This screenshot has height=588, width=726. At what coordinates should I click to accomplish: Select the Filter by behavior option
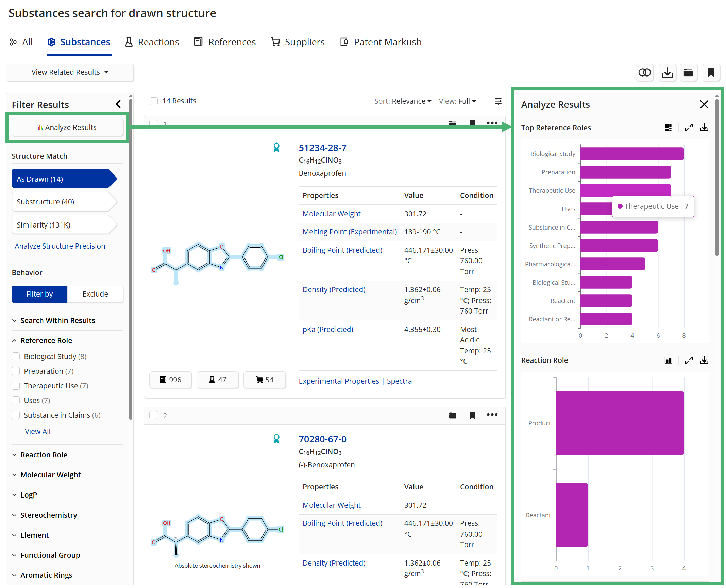(39, 294)
